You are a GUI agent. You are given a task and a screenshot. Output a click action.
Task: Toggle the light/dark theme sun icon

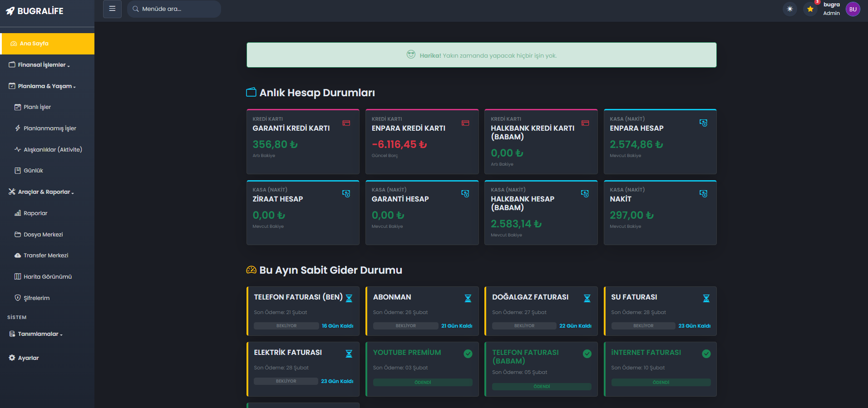(x=790, y=9)
